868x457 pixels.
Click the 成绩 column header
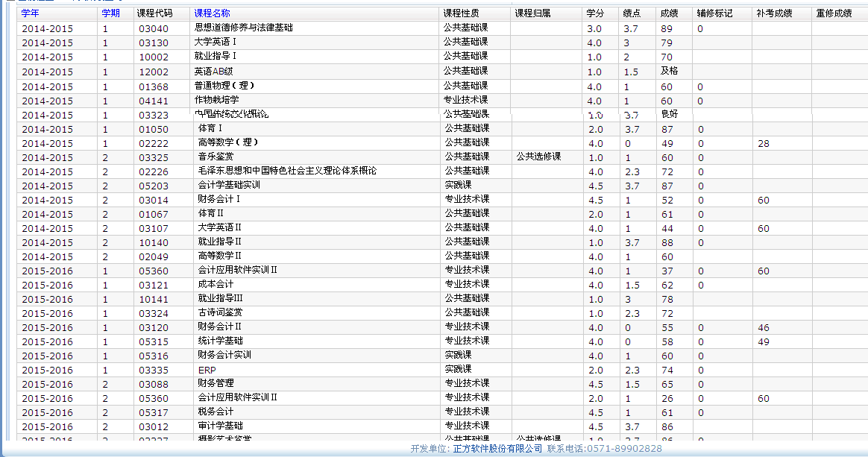tap(669, 13)
